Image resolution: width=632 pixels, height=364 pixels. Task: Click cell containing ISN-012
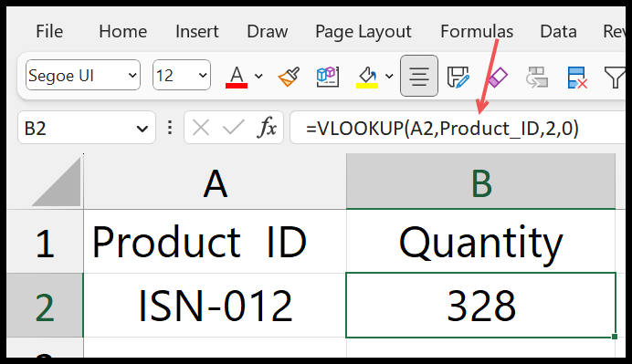(215, 305)
